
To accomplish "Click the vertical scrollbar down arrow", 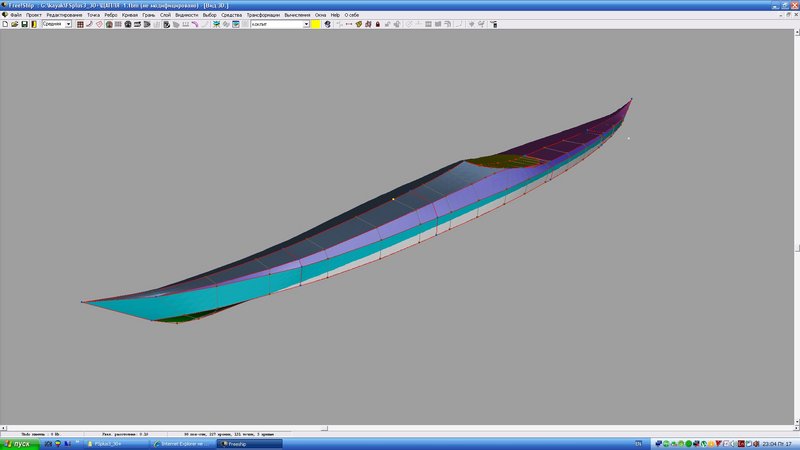I will pyautogui.click(x=797, y=422).
